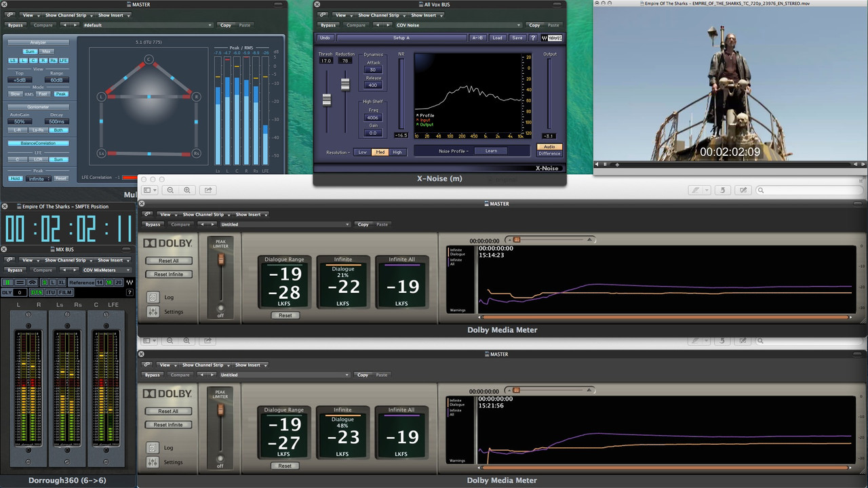Click the link icon in X-Noise header

click(323, 15)
